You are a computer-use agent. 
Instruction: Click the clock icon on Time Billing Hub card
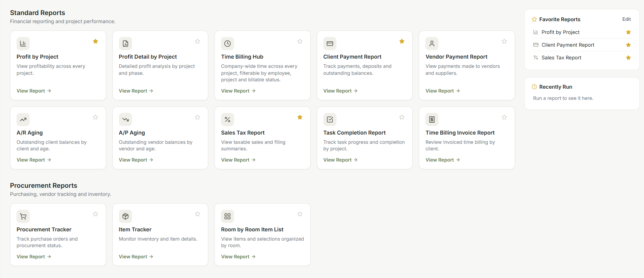[227, 44]
